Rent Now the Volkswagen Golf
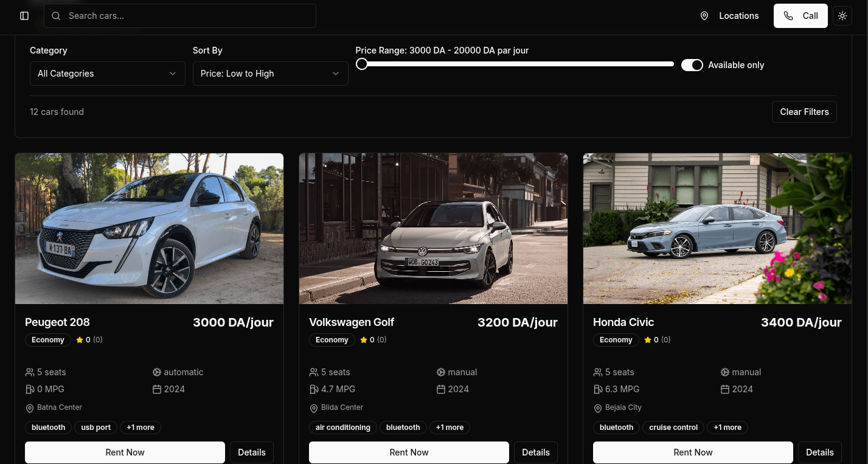The height and width of the screenshot is (464, 868). coord(409,452)
